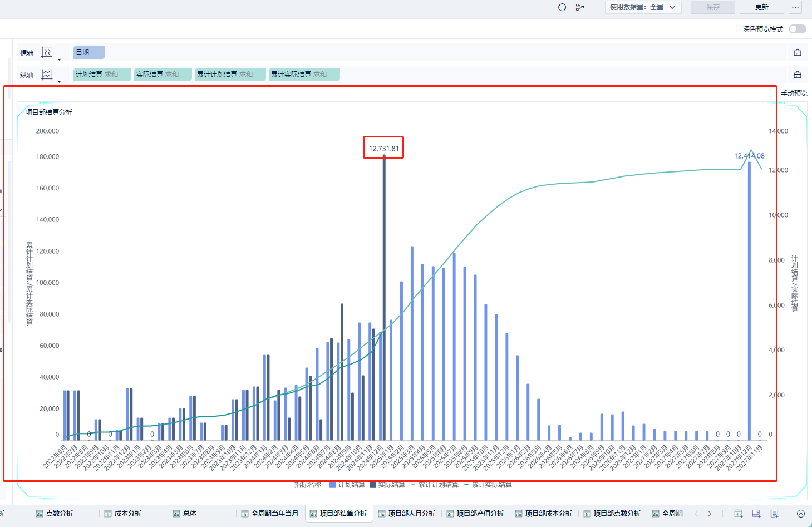Open the 项目部成本分析 tab
812x527 pixels.
click(544, 514)
